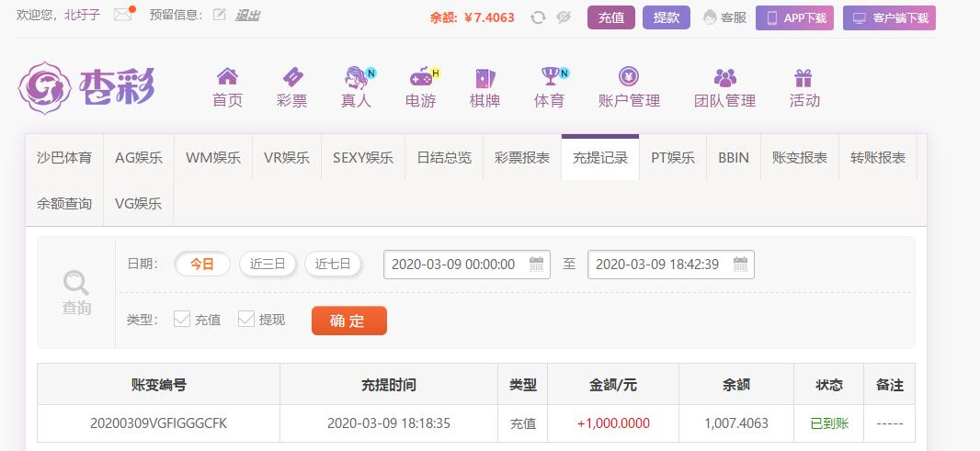Screen dimensions: 980x451
Task: Click the 杏彩 site logo
Action: (86, 87)
